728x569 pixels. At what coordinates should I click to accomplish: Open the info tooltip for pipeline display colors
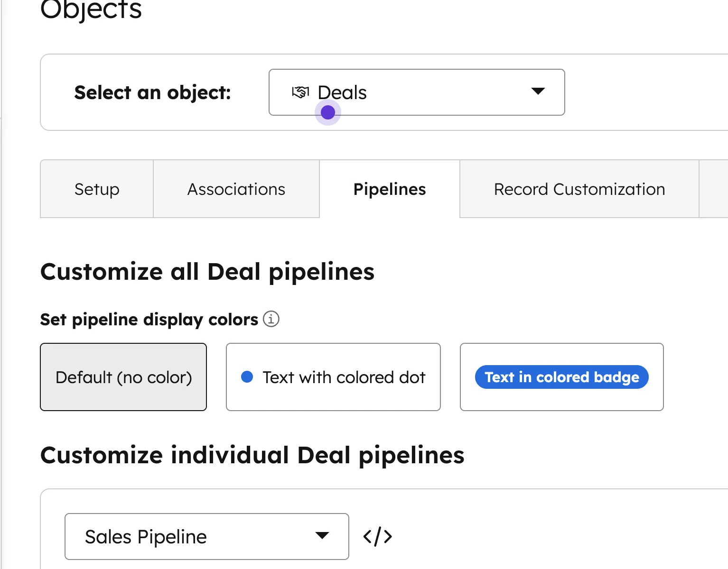[271, 319]
